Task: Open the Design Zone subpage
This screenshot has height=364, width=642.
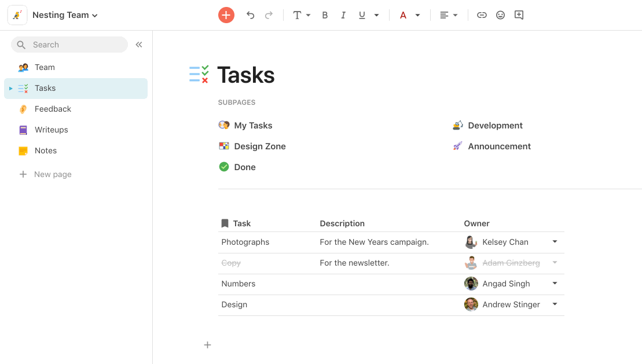Action: coord(252,146)
